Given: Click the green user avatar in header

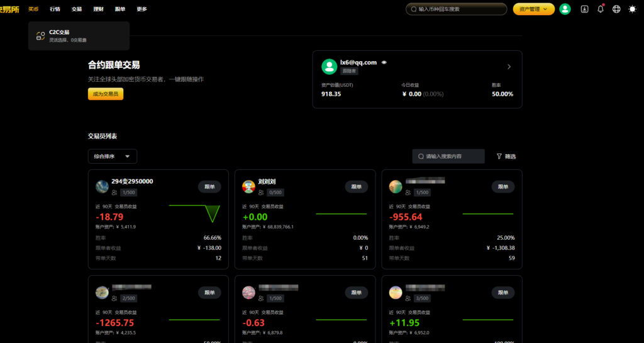Looking at the screenshot, I should tap(565, 9).
